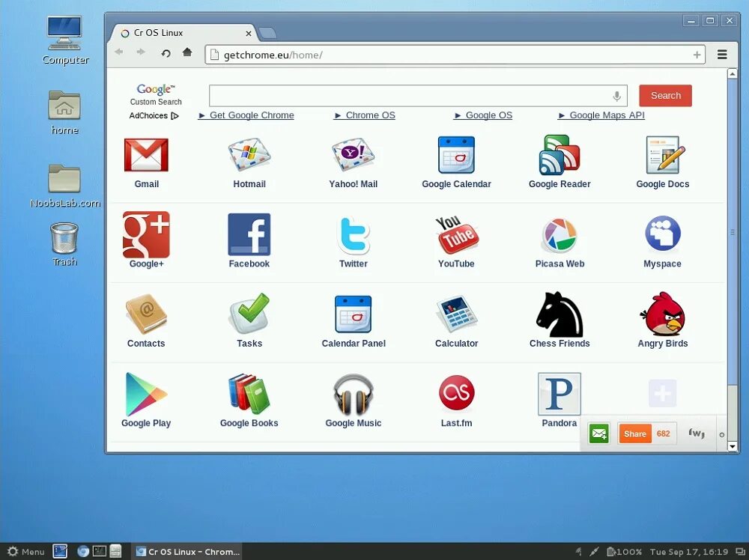Viewport: 749px width, 560px height.
Task: Launch the Myspace icon
Action: (663, 234)
